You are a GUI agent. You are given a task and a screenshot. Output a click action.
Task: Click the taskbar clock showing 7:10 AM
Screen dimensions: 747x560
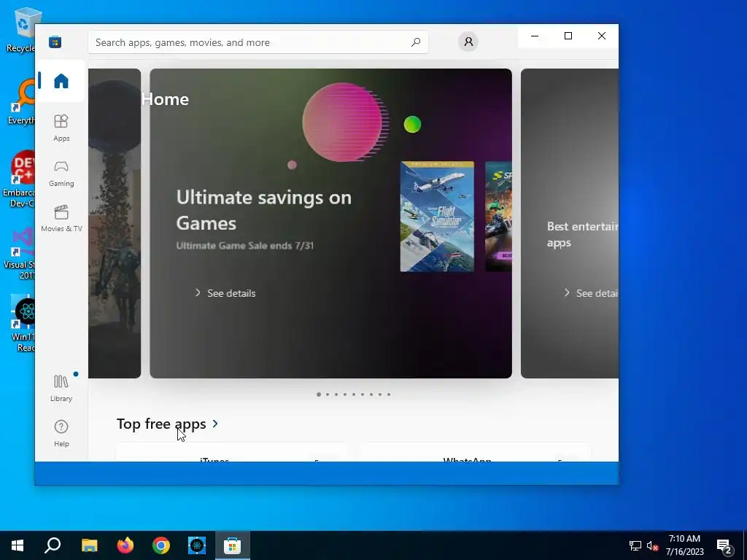684,545
